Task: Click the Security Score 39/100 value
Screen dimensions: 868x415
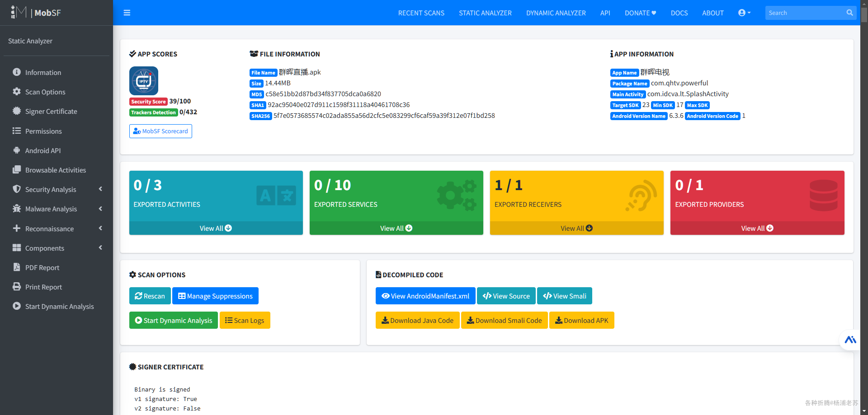Action: (x=180, y=101)
